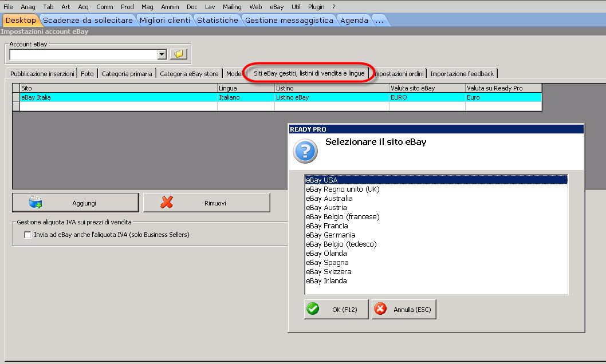Screen dimensions: 606x364
Task: Click the Sito column header
Action: (x=118, y=88)
